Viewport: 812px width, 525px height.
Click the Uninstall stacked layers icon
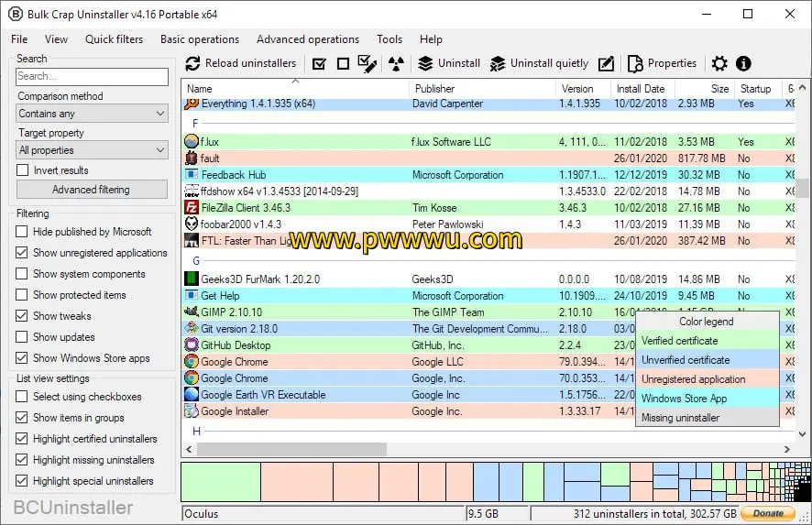coord(425,64)
